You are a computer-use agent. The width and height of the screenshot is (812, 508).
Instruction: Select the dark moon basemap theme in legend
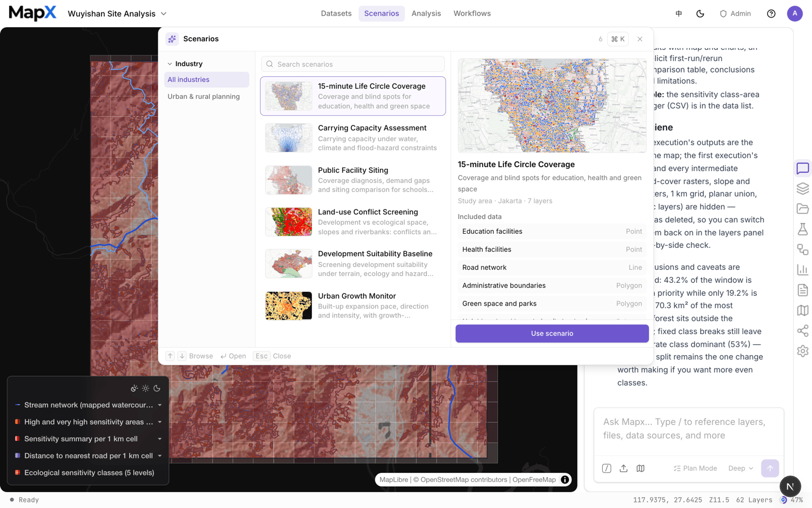[157, 388]
